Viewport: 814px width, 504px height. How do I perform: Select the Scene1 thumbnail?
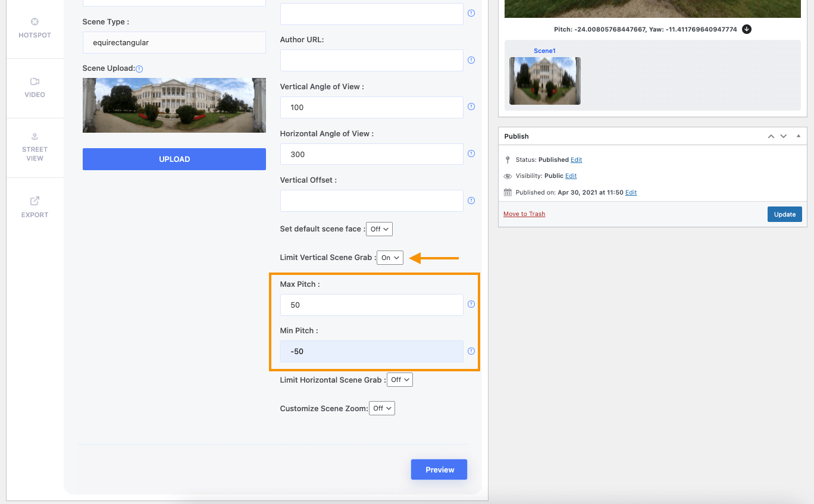(x=545, y=80)
